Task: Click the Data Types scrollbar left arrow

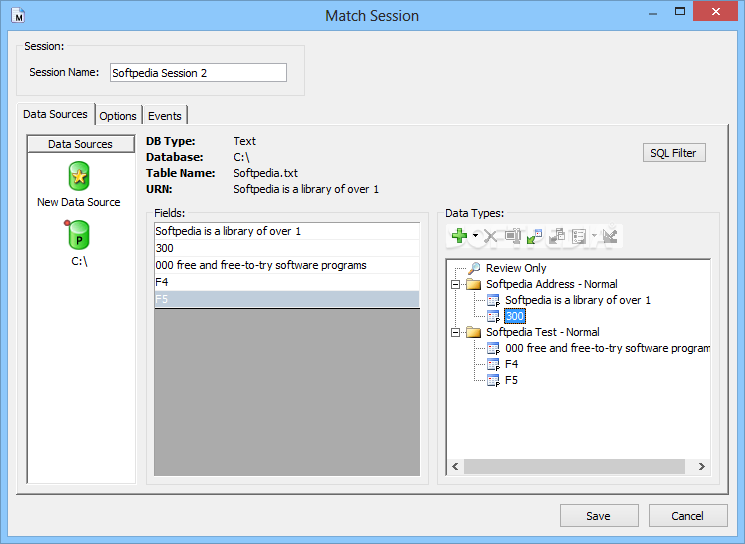Action: tap(455, 467)
